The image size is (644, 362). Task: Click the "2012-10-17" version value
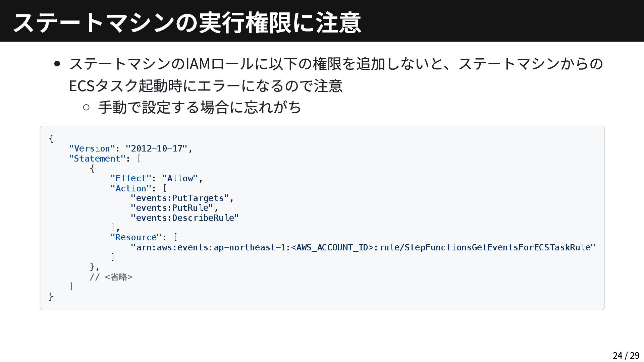(156, 148)
